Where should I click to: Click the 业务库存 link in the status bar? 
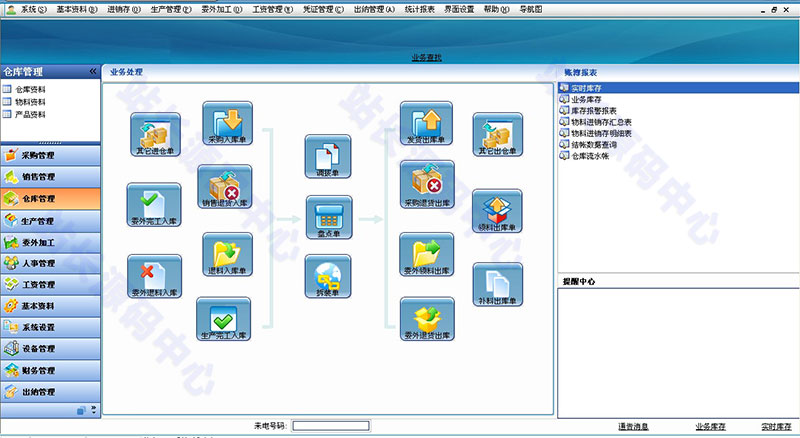[710, 427]
